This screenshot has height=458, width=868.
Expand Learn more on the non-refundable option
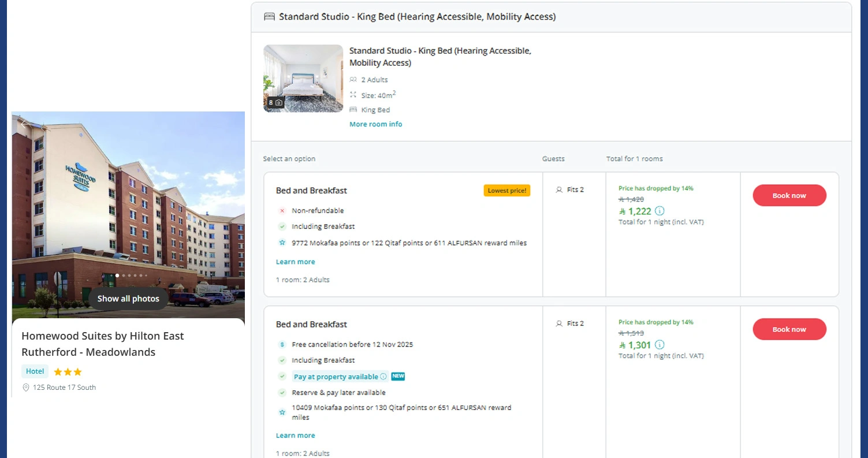pos(295,262)
